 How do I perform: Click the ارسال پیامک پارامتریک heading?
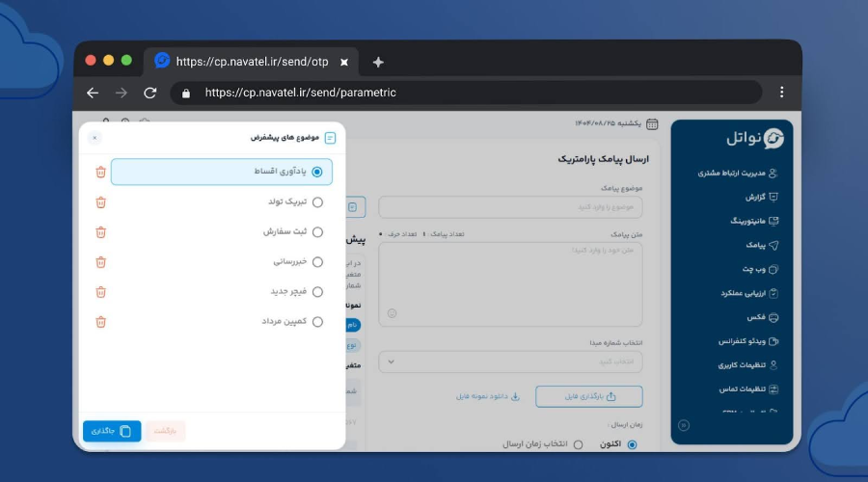pyautogui.click(x=603, y=159)
